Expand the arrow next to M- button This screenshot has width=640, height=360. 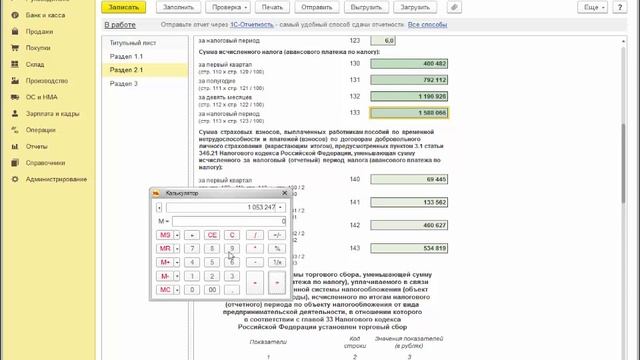coord(177,276)
